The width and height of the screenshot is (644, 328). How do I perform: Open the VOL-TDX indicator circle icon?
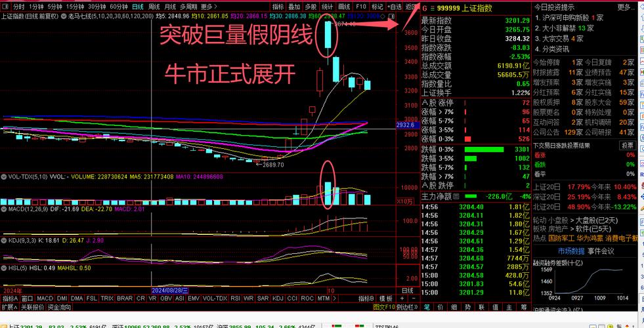(x=4, y=177)
